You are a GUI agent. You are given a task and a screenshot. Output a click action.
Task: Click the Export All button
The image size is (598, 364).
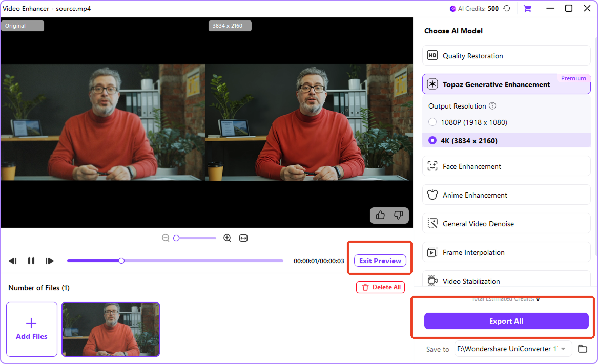tap(506, 321)
